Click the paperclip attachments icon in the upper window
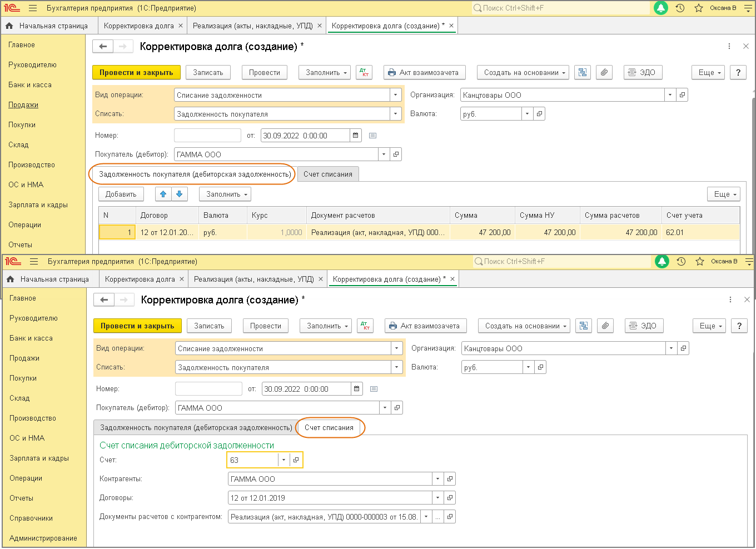This screenshot has width=756, height=549. [x=604, y=73]
